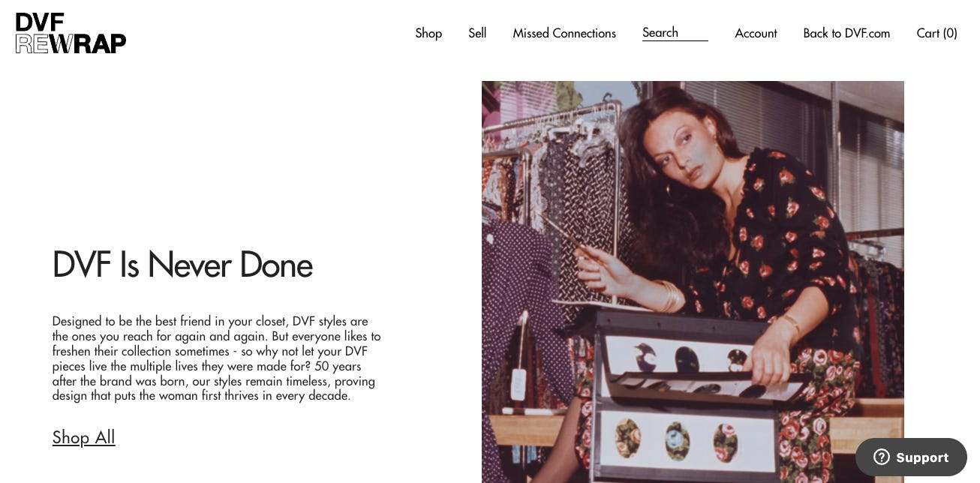Click the DVF Rewrap logo
This screenshot has width=980, height=483.
pos(71,33)
